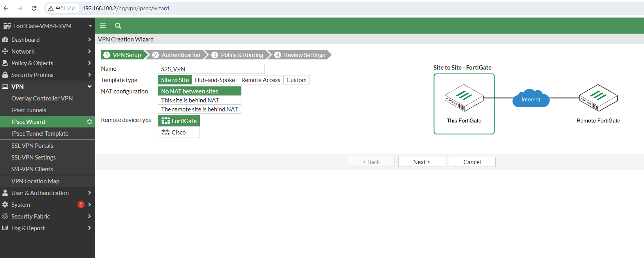Screen dimensions: 644x258
Task: Choose The remote site is behind NAT
Action: point(200,109)
